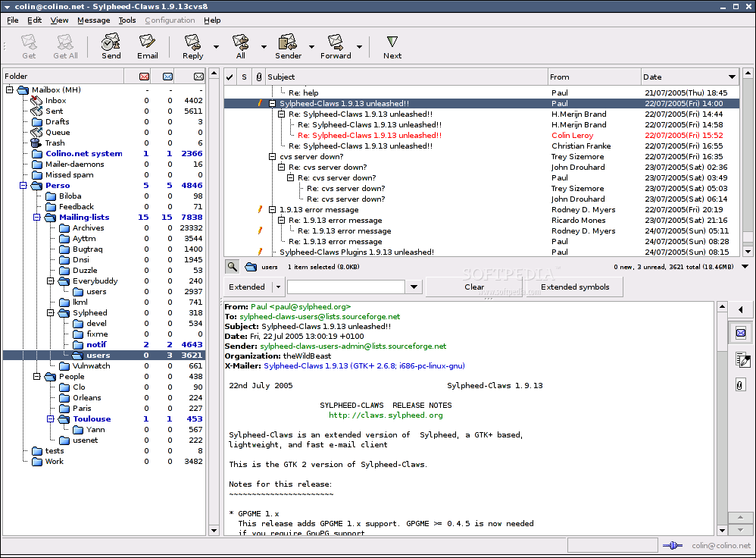The height and width of the screenshot is (558, 756).
Task: Reply to everyone using the All icon
Action: [239, 45]
